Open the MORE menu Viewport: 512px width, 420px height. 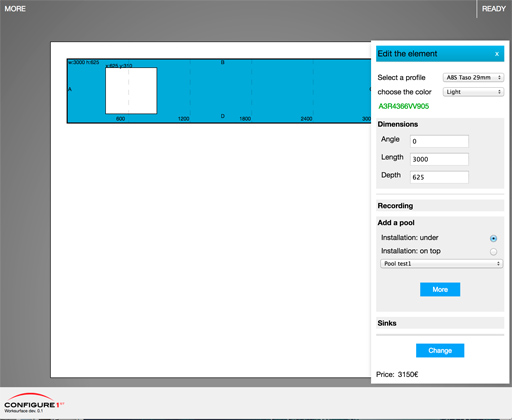[15, 9]
